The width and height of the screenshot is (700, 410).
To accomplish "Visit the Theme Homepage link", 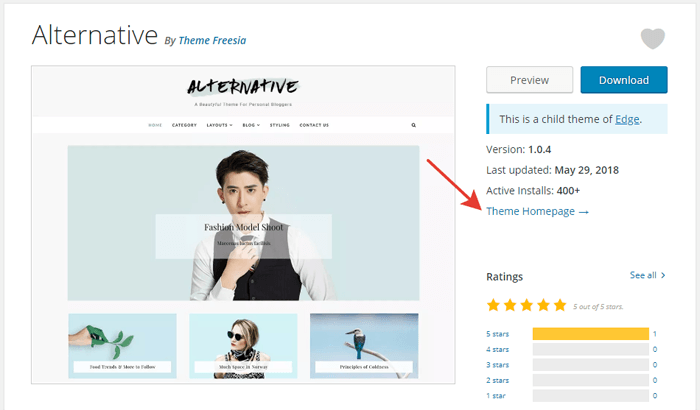I will coord(538,211).
